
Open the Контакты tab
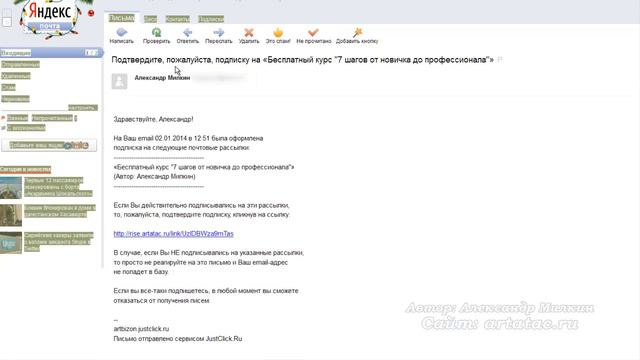pos(178,19)
